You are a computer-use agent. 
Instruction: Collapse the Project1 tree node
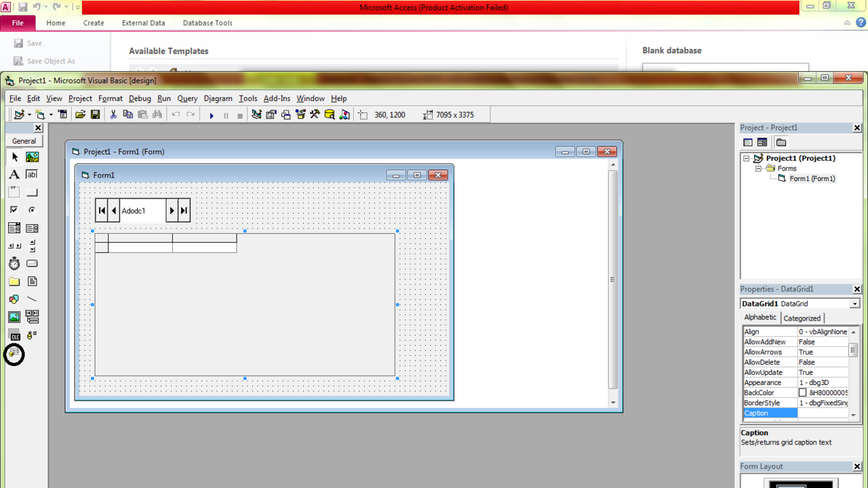point(747,158)
